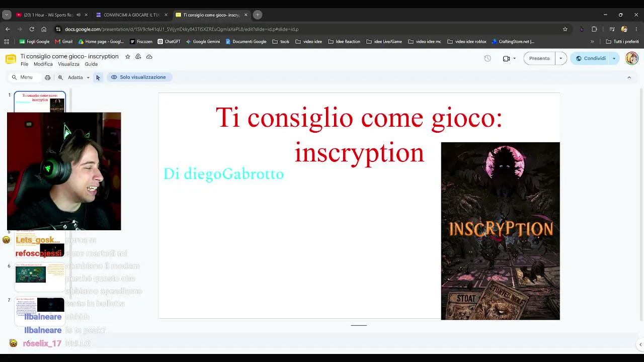Star the presentation next to its title
Viewport: 644px width, 362px height.
pyautogui.click(x=128, y=57)
